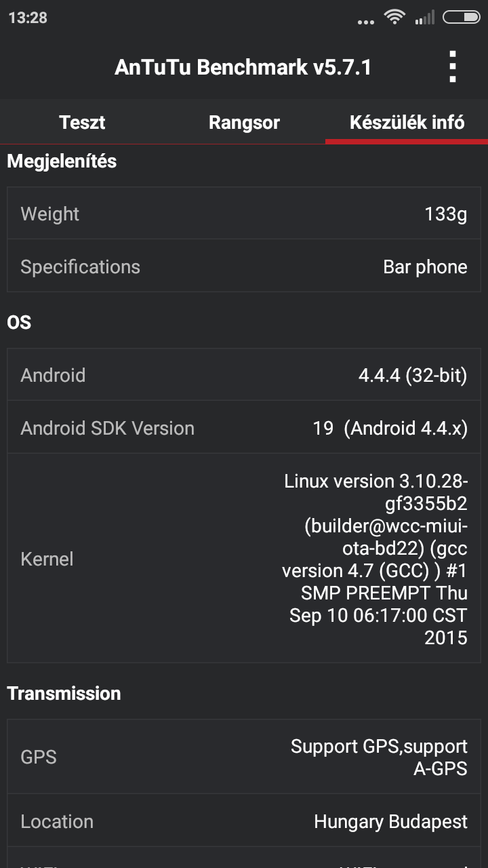Switch to the Teszt tab
Screen dimensions: 488x868
[82, 123]
